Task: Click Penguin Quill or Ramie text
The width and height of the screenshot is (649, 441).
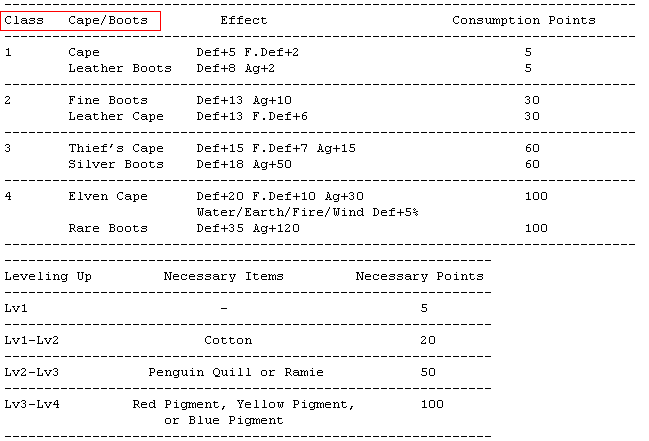Action: pyautogui.click(x=236, y=373)
